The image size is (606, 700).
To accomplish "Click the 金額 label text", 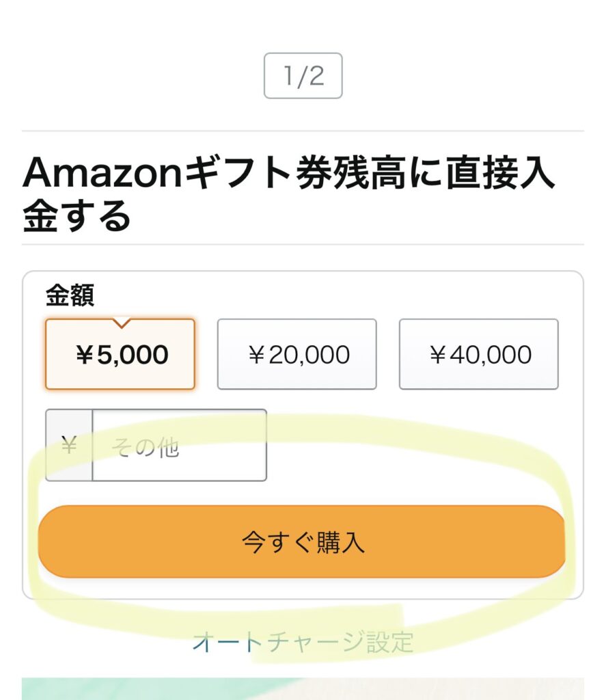I will pyautogui.click(x=70, y=295).
